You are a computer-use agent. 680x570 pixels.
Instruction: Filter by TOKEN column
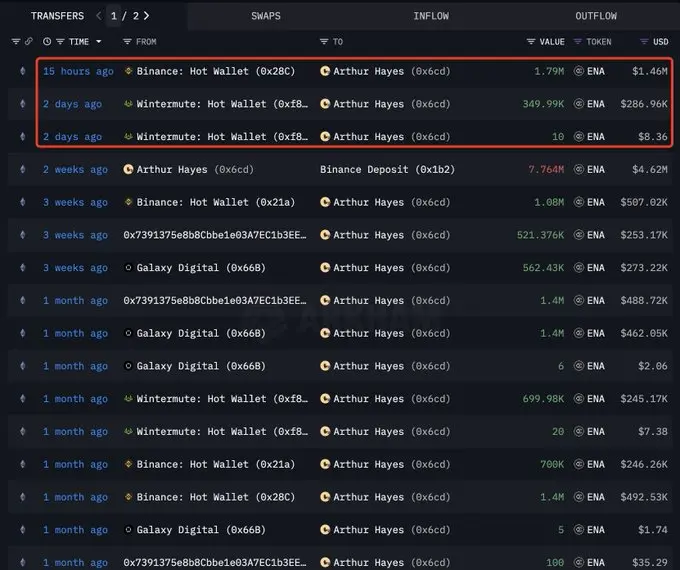point(578,42)
